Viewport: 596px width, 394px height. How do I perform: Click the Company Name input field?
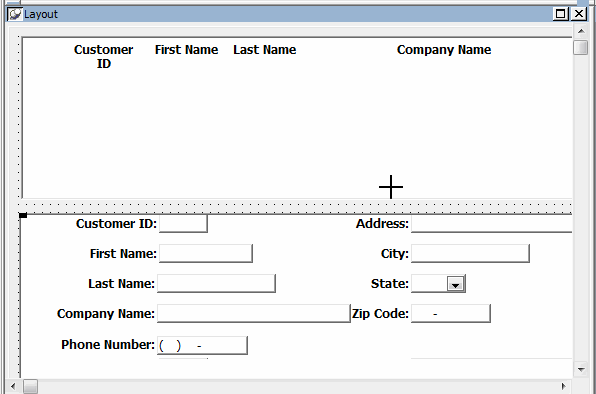254,313
